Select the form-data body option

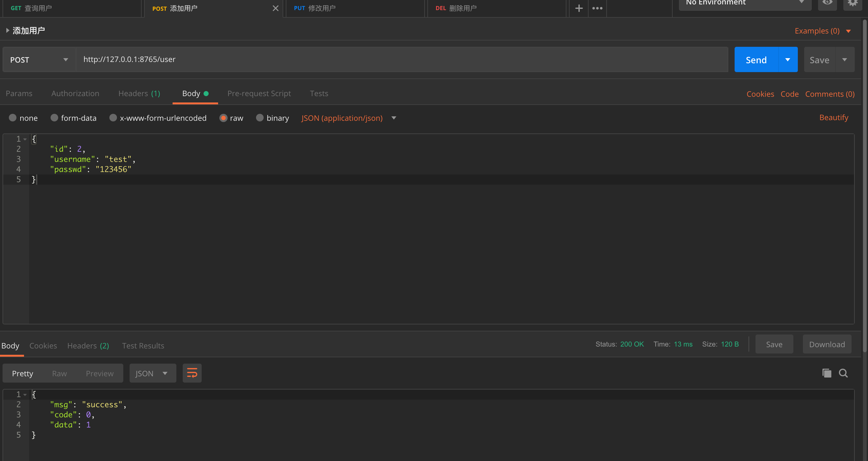pyautogui.click(x=54, y=118)
